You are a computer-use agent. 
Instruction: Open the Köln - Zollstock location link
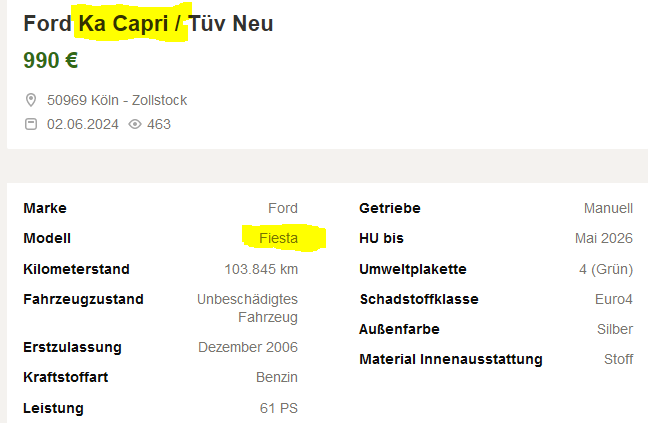pyautogui.click(x=117, y=100)
